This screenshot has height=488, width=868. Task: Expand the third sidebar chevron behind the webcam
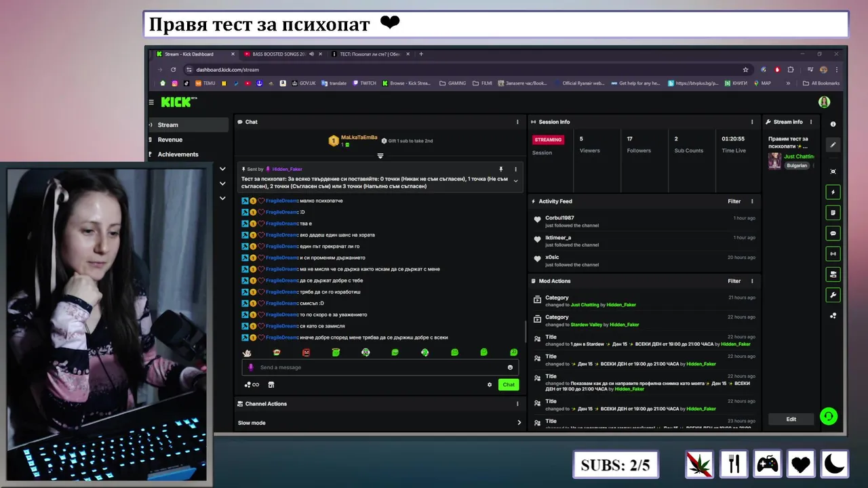click(222, 198)
